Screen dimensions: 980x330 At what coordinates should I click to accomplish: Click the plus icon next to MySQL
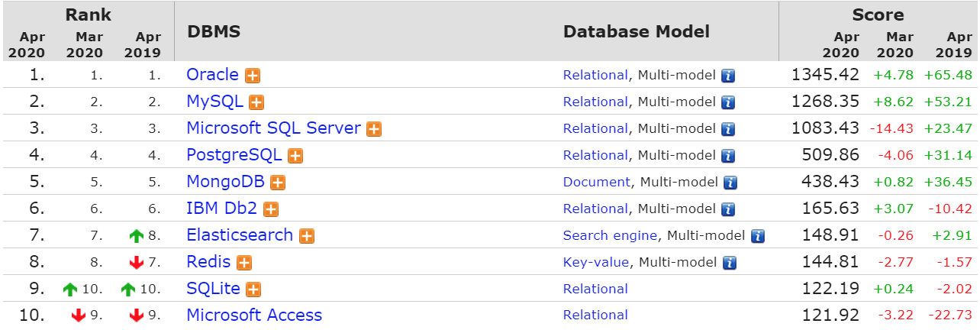pos(256,102)
